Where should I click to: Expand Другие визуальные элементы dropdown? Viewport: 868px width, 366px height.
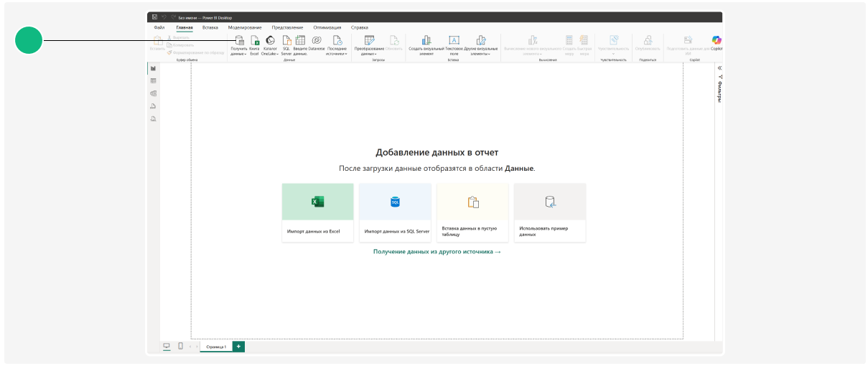[481, 45]
